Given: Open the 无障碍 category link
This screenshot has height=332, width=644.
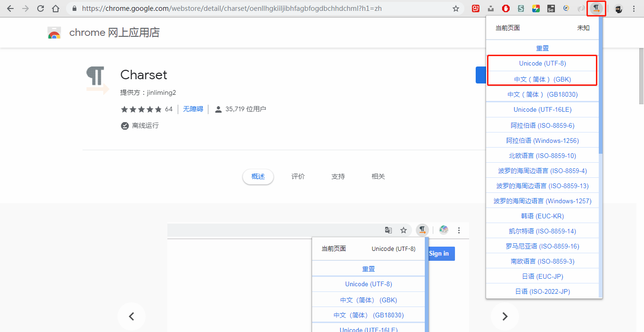Looking at the screenshot, I should 193,109.
